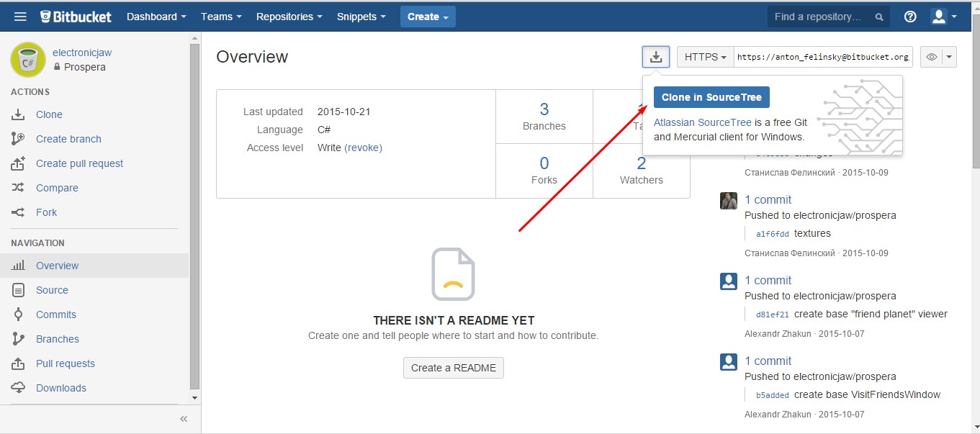Open '1 commit' link above VisitFriendsWindow
This screenshot has height=434, width=980.
[x=768, y=361]
